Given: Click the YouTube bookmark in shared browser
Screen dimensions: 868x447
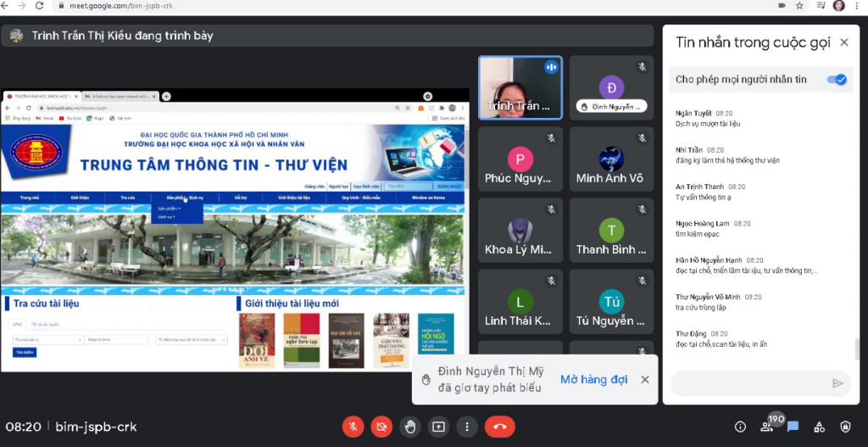Looking at the screenshot, I should (x=70, y=118).
